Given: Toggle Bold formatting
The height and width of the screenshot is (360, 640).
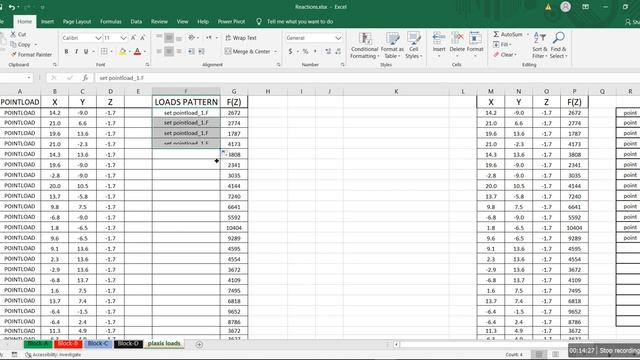Looking at the screenshot, I should 66,51.
